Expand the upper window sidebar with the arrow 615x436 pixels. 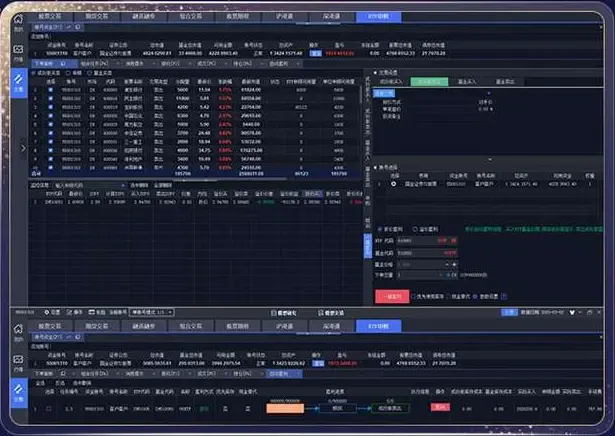[23, 148]
